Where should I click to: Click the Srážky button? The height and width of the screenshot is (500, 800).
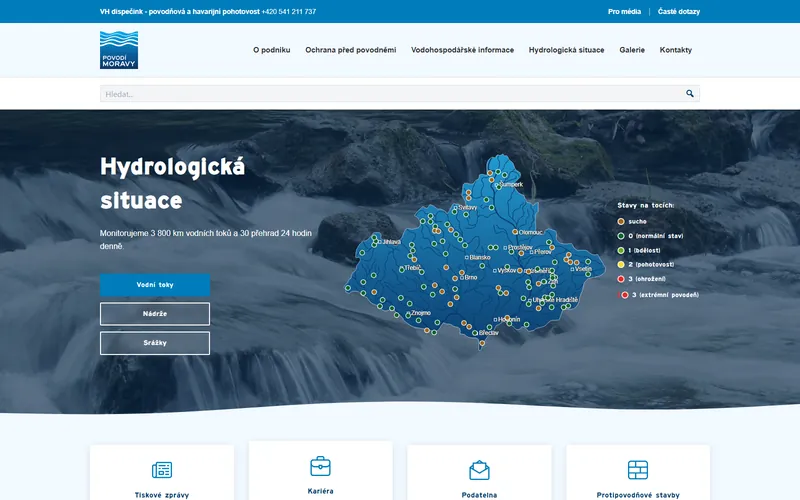[x=155, y=343]
